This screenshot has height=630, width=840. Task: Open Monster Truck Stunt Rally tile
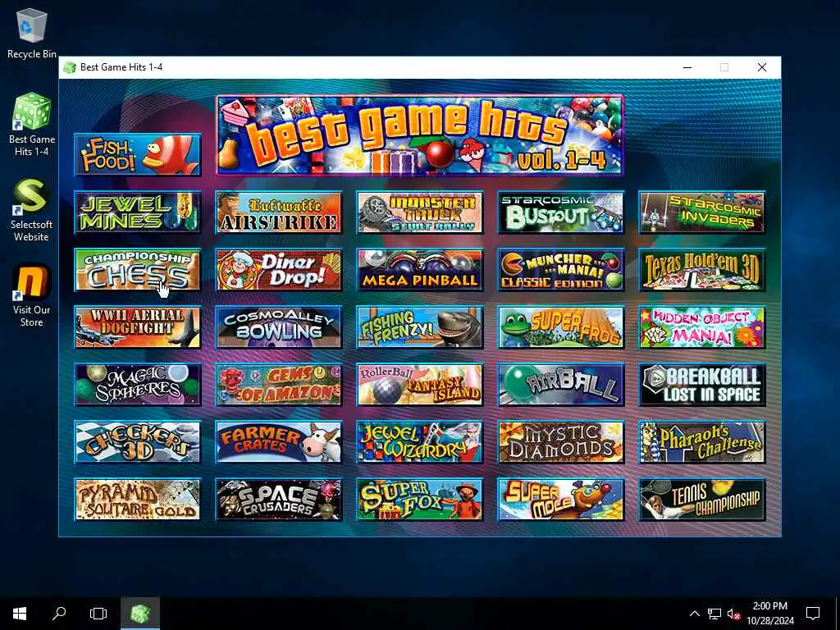pyautogui.click(x=420, y=212)
